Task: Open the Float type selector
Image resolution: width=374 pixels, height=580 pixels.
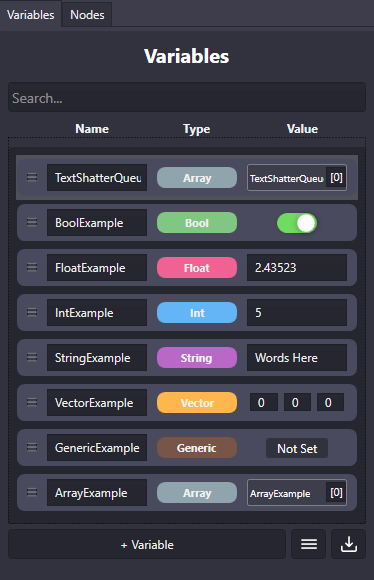Action: (x=197, y=268)
